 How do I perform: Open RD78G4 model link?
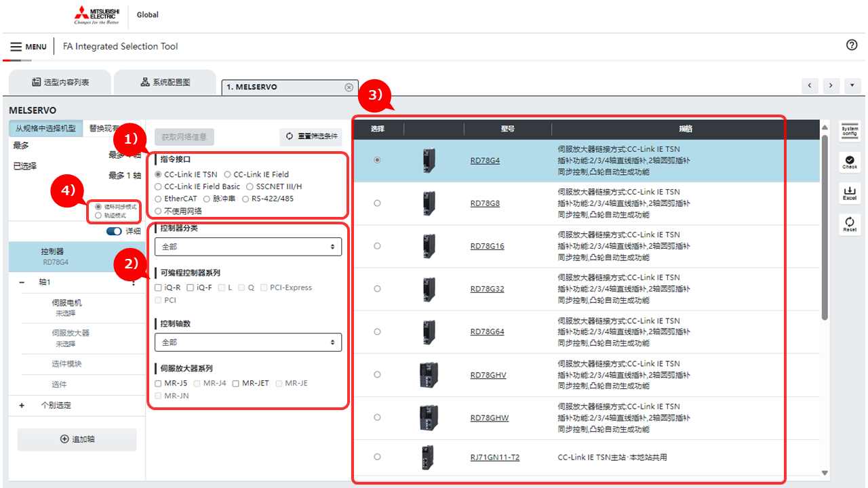point(485,161)
